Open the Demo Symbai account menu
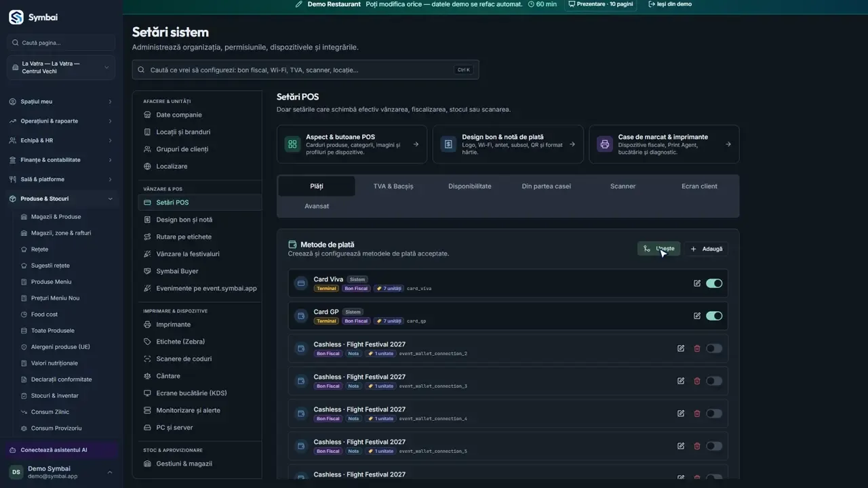The width and height of the screenshot is (868, 488). [x=61, y=472]
